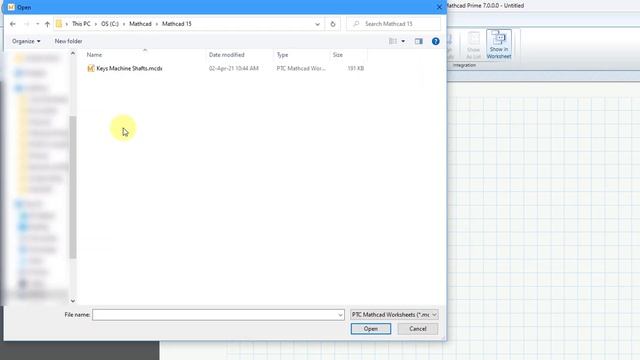Click the navigation pane scroll-down arrow
The width and height of the screenshot is (640, 360).
click(x=73, y=301)
